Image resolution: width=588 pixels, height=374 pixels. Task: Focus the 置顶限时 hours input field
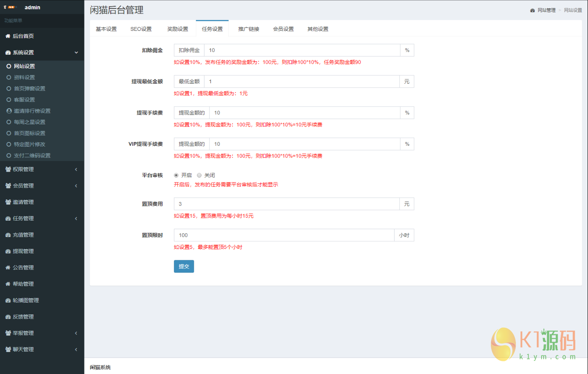[x=284, y=235]
